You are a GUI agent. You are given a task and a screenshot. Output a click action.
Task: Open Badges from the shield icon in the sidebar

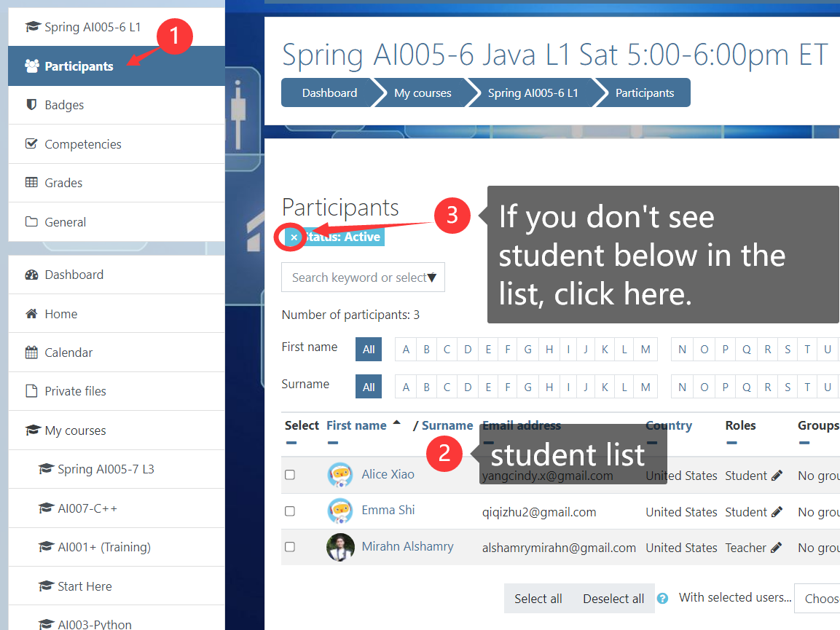[31, 105]
